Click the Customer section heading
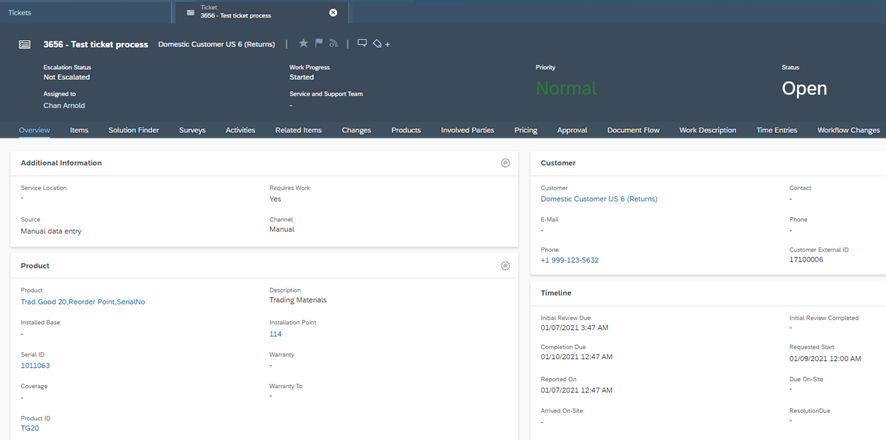This screenshot has width=886, height=440. click(558, 163)
